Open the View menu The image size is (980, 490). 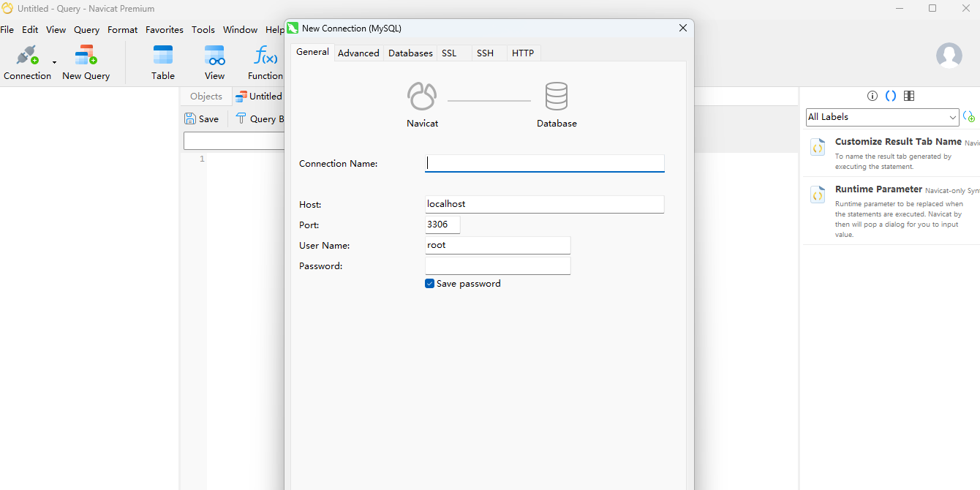(56, 30)
